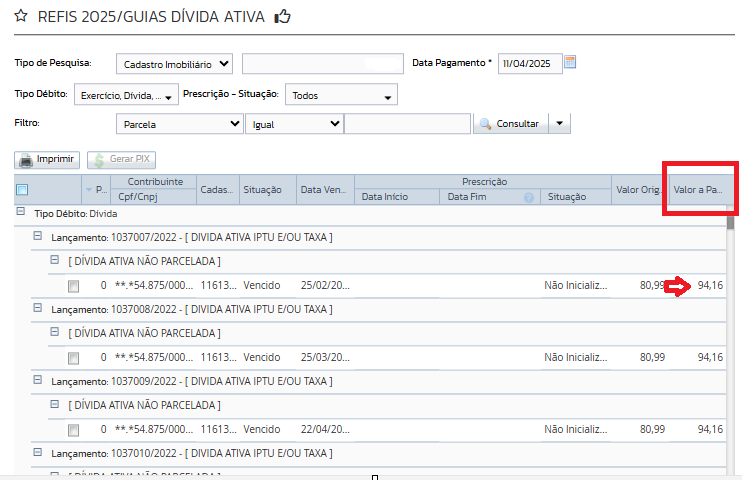This screenshot has width=742, height=480.
Task: Click the Cpf/Cnpj value in the 25/02/20... row
Action: (x=154, y=285)
